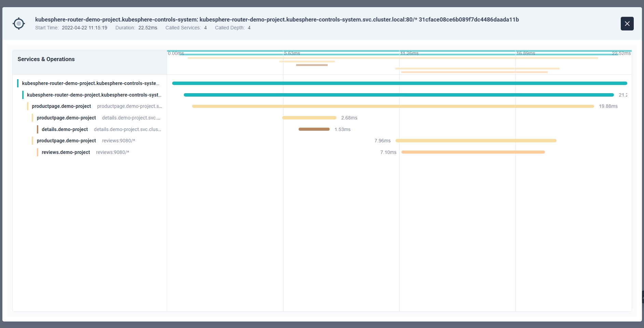Close the trace detail dialog

627,24
